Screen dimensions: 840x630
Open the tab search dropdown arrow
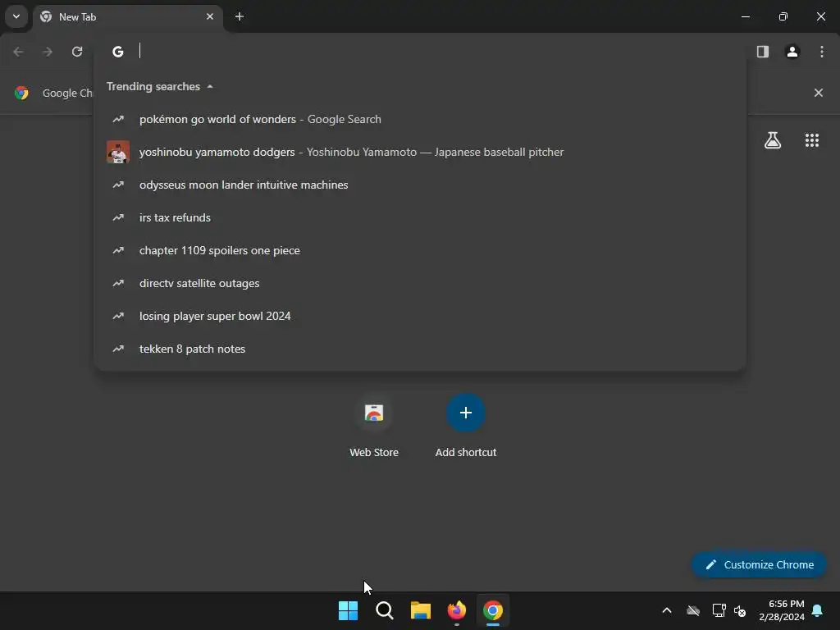click(x=16, y=16)
